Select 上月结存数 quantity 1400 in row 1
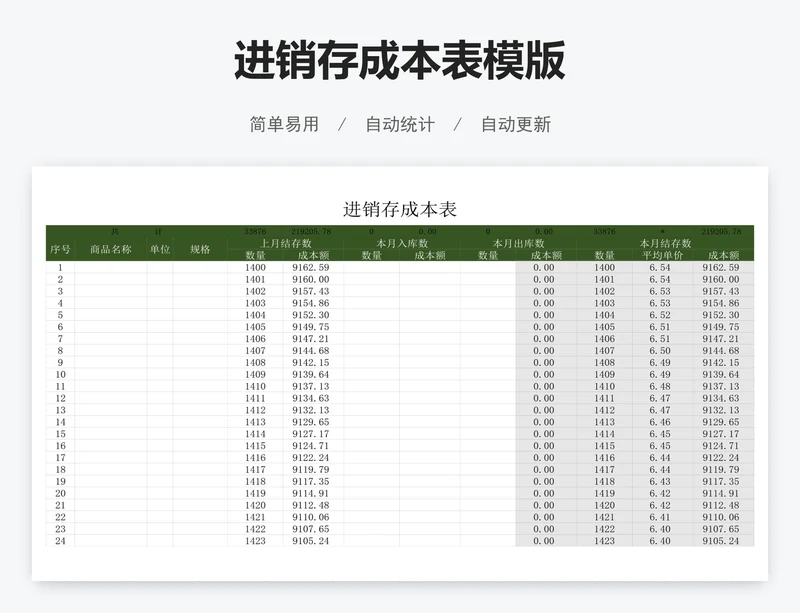Viewport: 800px width, 613px height. point(255,267)
